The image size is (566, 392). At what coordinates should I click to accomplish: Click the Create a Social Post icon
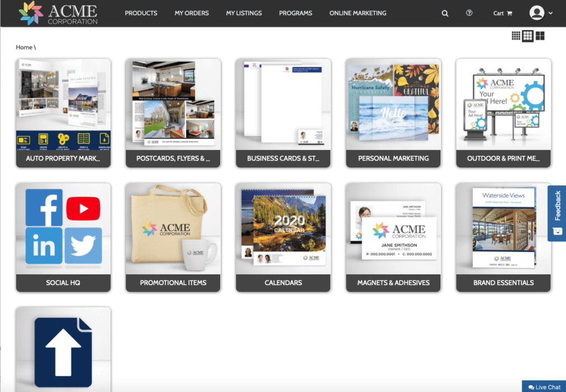[x=63, y=139]
